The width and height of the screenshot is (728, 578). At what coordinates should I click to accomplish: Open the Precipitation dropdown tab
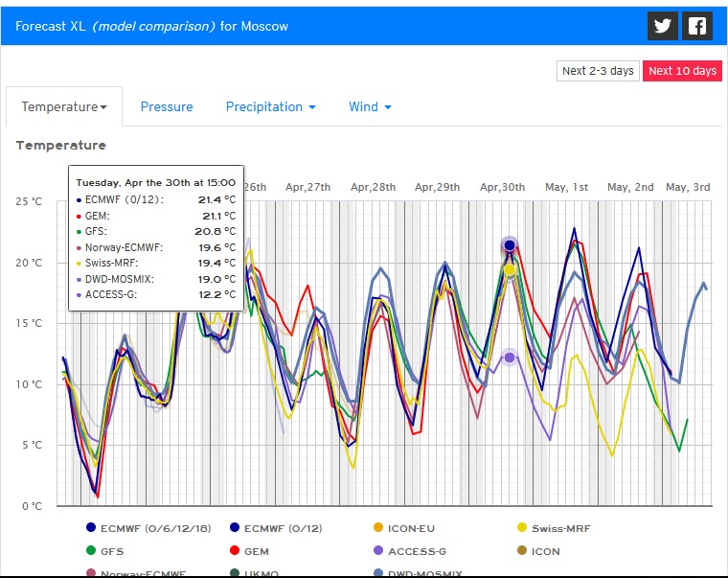[271, 106]
